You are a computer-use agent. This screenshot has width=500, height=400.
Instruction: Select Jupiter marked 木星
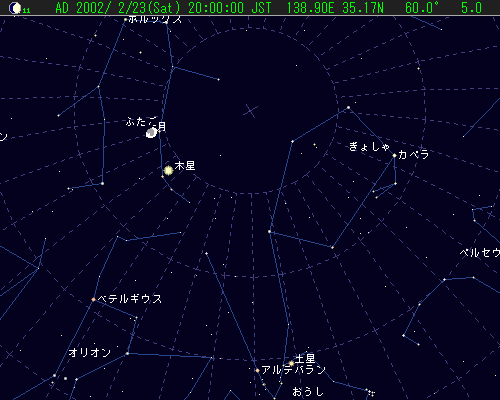point(168,170)
